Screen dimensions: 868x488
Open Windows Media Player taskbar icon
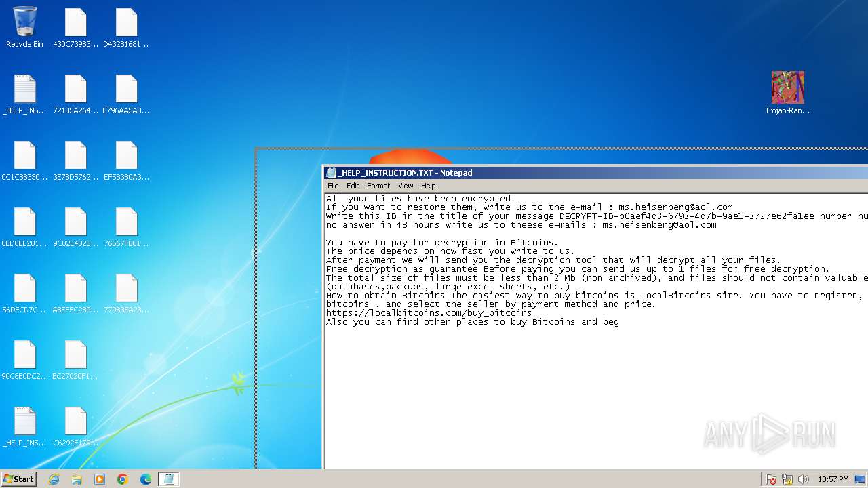click(100, 479)
